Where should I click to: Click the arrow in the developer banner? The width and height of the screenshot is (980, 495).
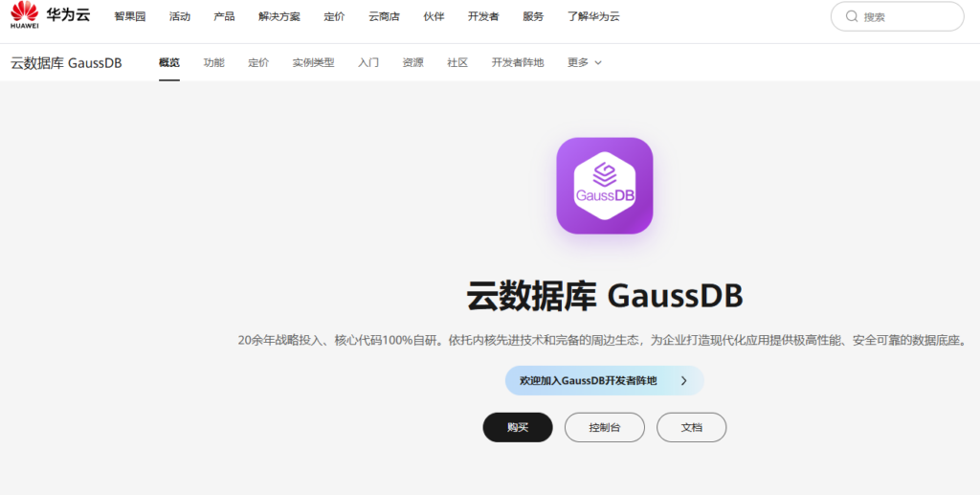point(683,381)
